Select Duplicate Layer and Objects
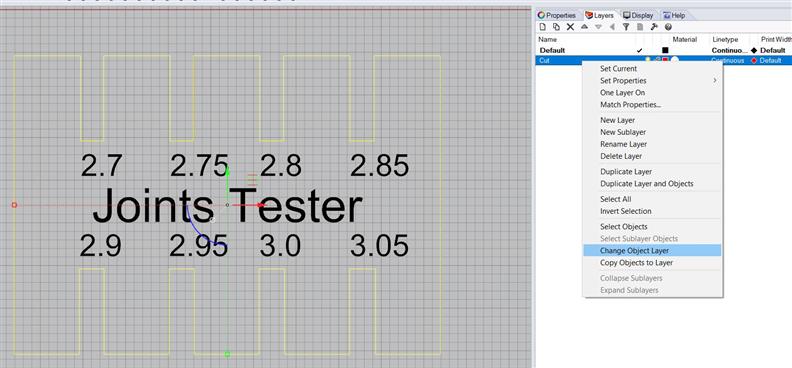This screenshot has height=368, width=792. pos(647,184)
